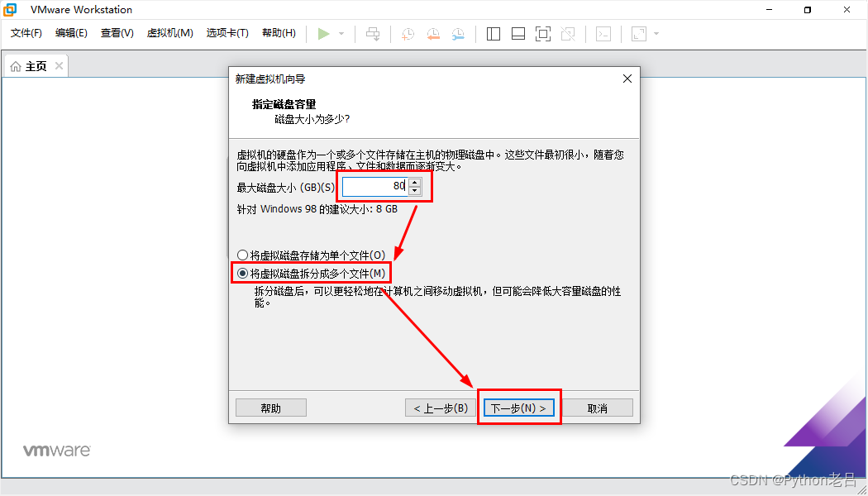Open the snapshot manager wrench icon
The width and height of the screenshot is (868, 496).
(458, 34)
